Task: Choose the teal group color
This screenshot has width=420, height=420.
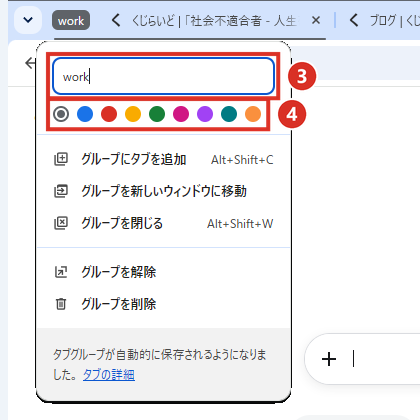Action: tap(229, 114)
